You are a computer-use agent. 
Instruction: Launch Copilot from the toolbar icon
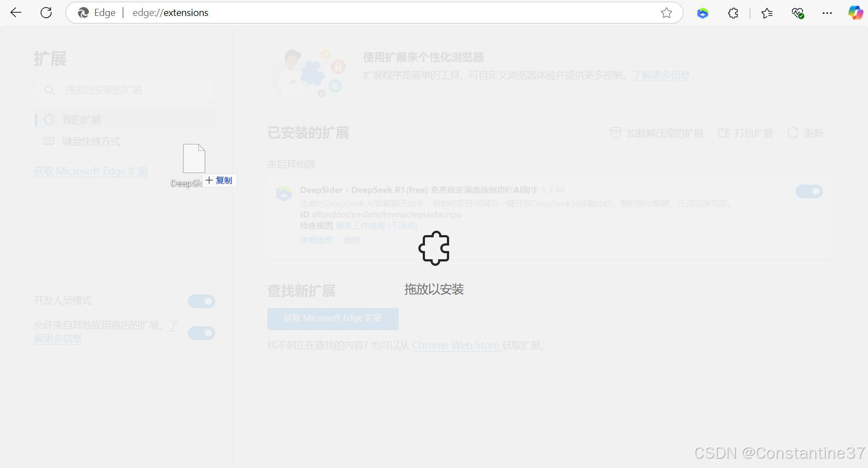[855, 13]
